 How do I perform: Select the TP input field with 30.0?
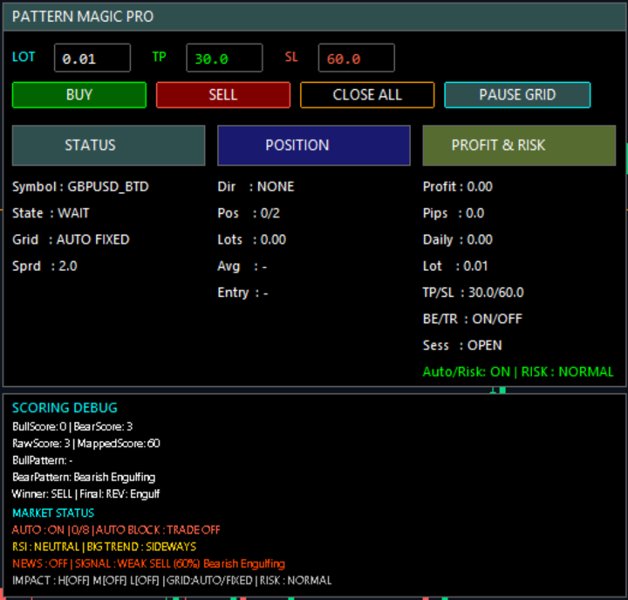(x=224, y=58)
